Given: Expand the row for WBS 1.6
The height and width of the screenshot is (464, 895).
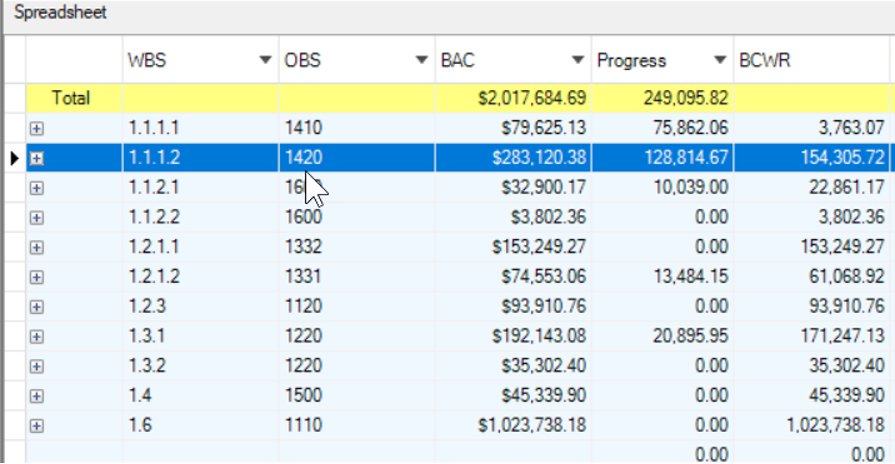Looking at the screenshot, I should [37, 426].
